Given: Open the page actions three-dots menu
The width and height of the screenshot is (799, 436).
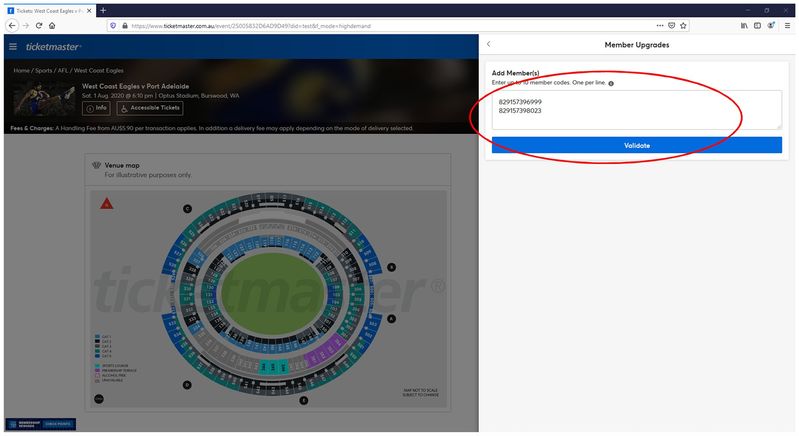Looking at the screenshot, I should coord(660,25).
